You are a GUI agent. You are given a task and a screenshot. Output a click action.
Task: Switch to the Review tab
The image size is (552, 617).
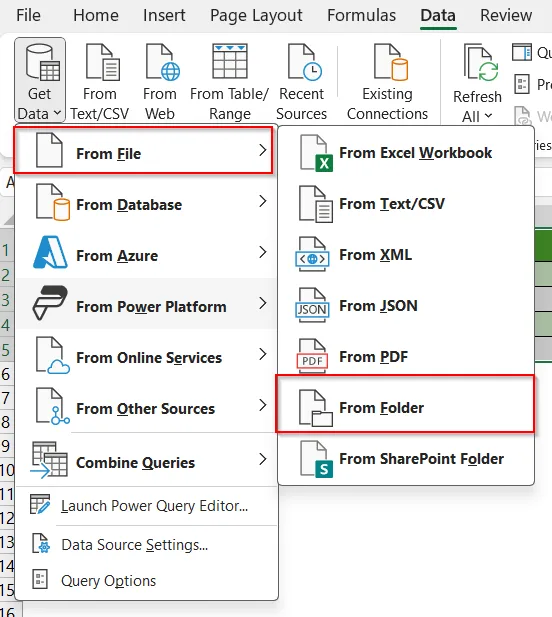506,15
